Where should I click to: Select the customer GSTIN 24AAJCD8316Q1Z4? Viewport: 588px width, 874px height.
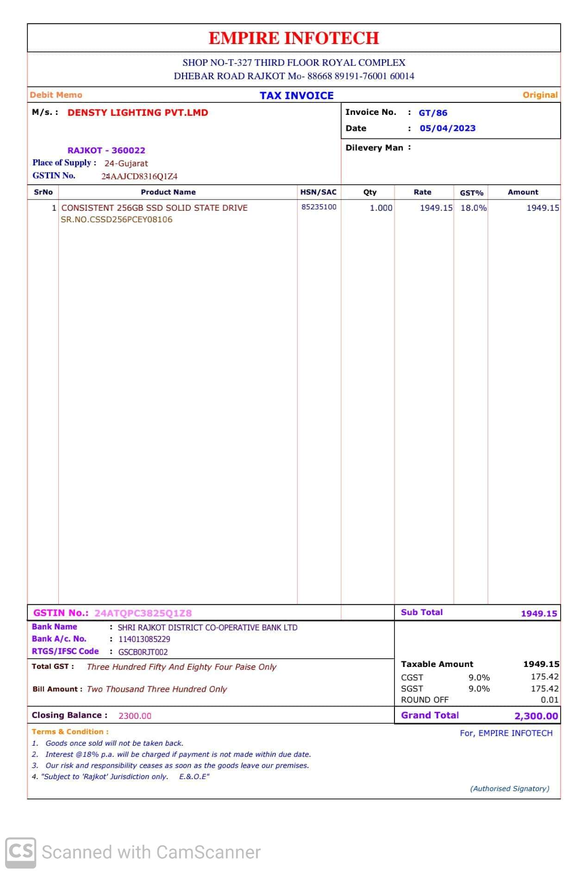point(139,176)
